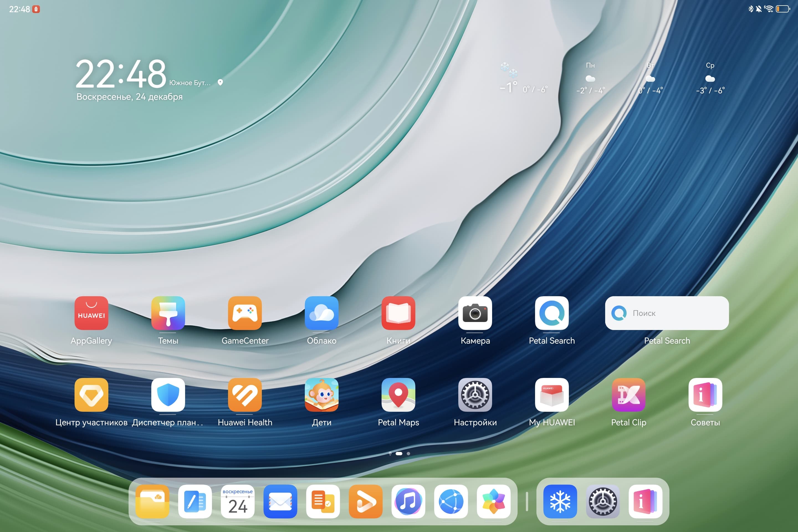This screenshot has height=532, width=798.
Task: Switch to third home screen page dot
Action: click(408, 453)
